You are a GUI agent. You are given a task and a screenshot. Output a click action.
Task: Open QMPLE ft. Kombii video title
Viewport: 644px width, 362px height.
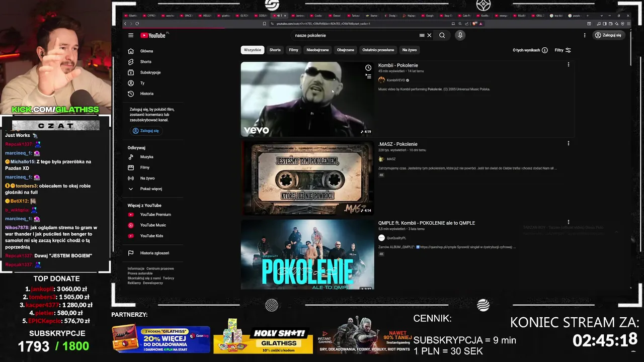(427, 223)
